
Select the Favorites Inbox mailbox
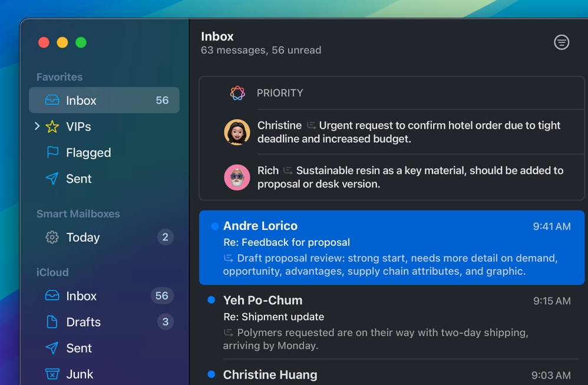click(104, 100)
